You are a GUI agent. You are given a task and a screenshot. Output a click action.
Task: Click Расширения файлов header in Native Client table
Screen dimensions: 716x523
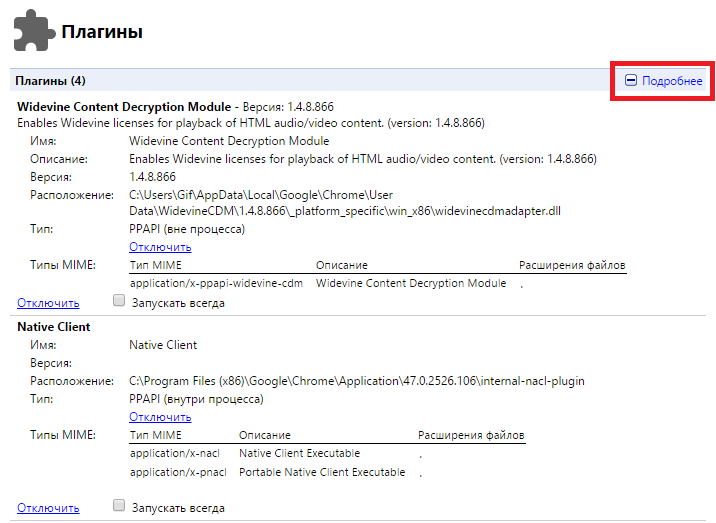470,436
